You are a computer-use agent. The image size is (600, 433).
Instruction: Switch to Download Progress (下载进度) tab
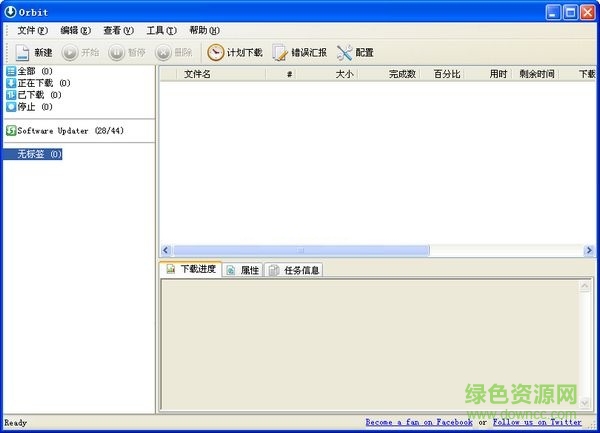(191, 269)
